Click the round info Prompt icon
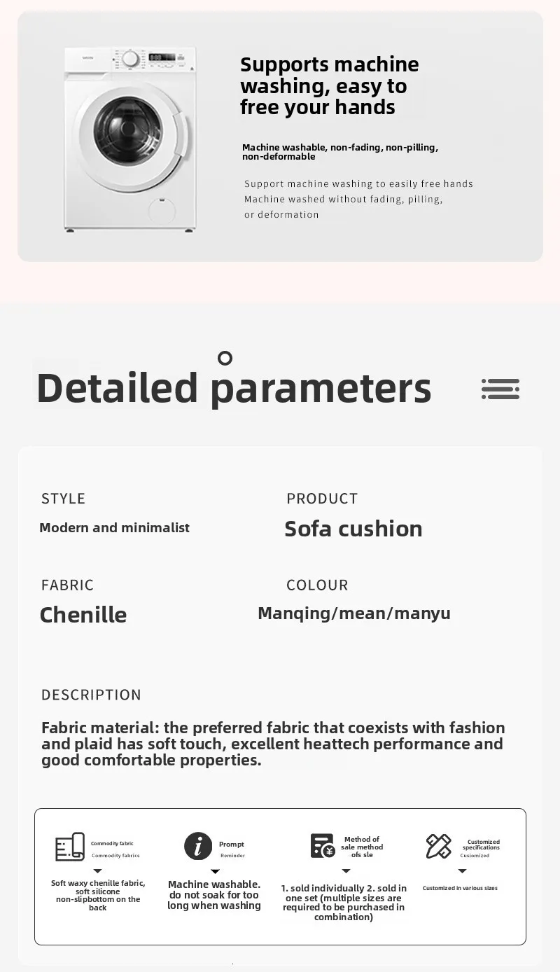This screenshot has height=972, width=560. click(198, 846)
